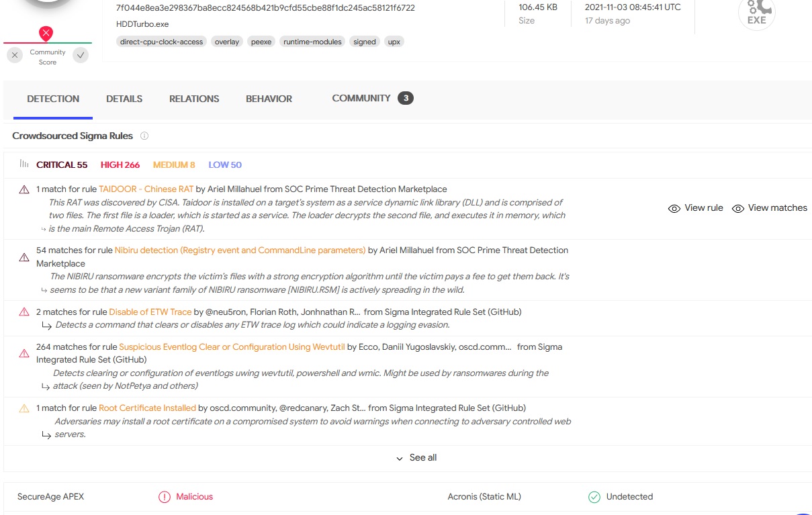Click the 106.45 KB size value
This screenshot has width=812, height=515.
[x=538, y=7]
